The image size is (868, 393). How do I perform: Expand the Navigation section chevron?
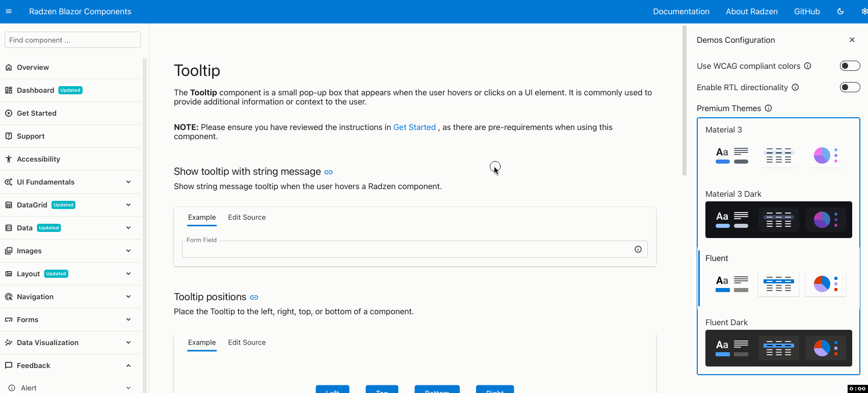pos(128,297)
